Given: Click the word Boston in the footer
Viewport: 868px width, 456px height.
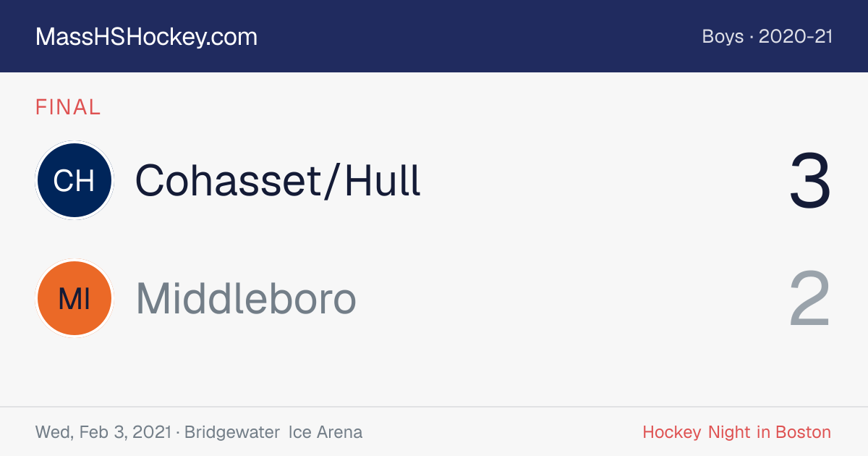Looking at the screenshot, I should pos(803,432).
